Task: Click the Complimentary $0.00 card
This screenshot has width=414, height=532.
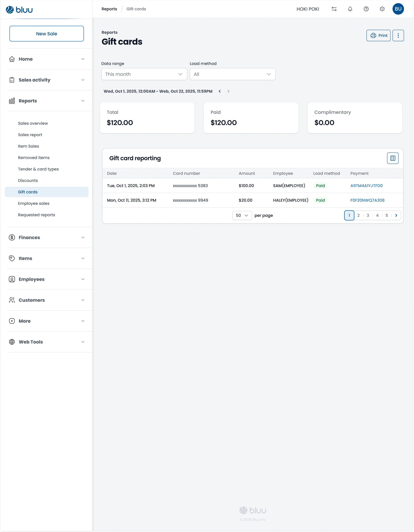Action: pos(355,118)
